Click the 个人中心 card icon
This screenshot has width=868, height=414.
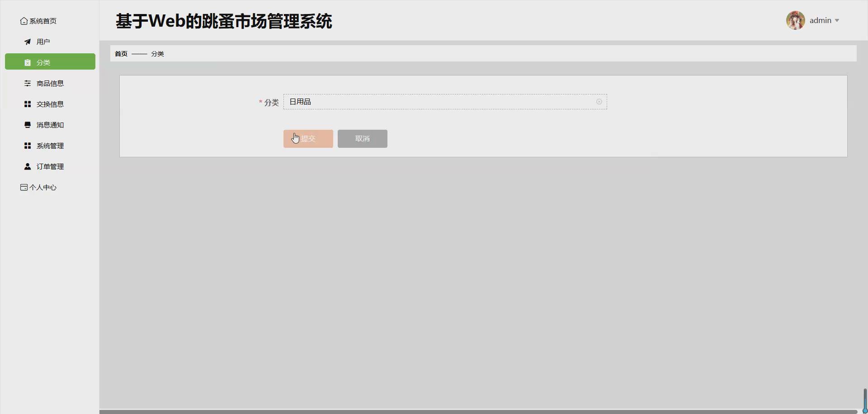tap(23, 187)
